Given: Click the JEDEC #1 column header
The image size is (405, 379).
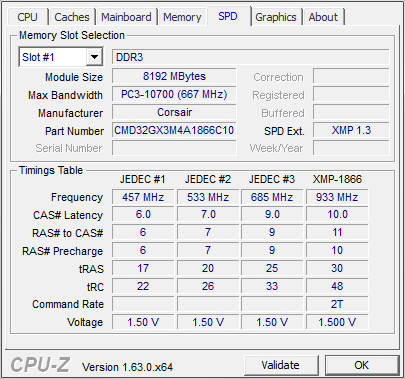Looking at the screenshot, I should point(143,179).
